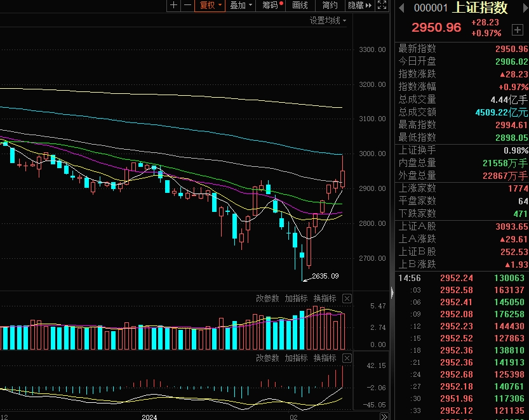Zoom out chart with minus icon
529x420 pixels.
(x=187, y=5)
